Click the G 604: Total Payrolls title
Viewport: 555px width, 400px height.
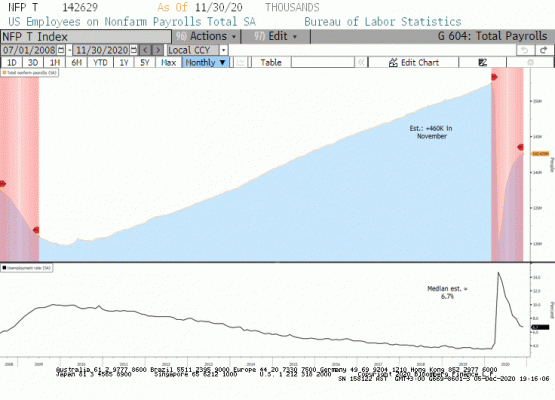492,36
